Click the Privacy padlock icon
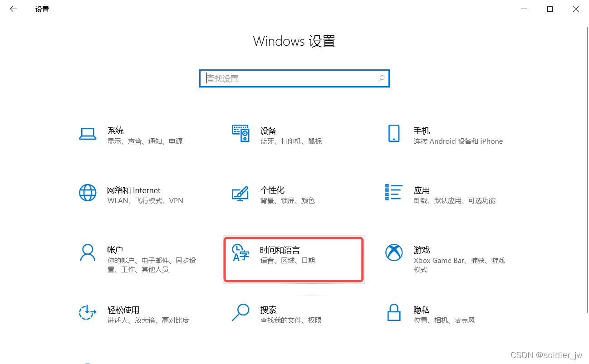 [x=394, y=312]
